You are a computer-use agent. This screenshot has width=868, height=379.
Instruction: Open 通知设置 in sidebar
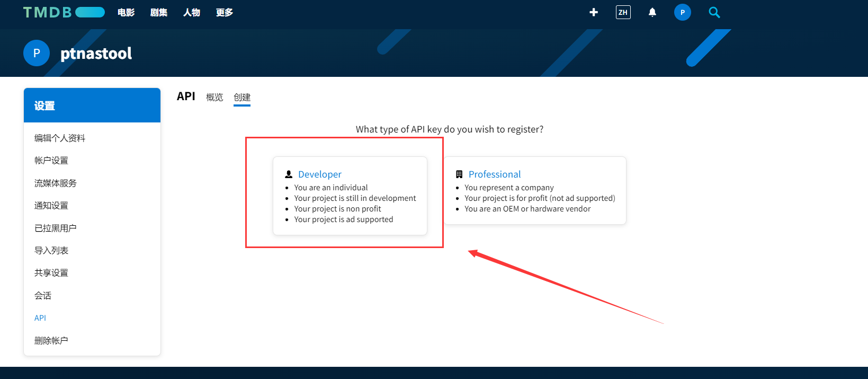[51, 206]
